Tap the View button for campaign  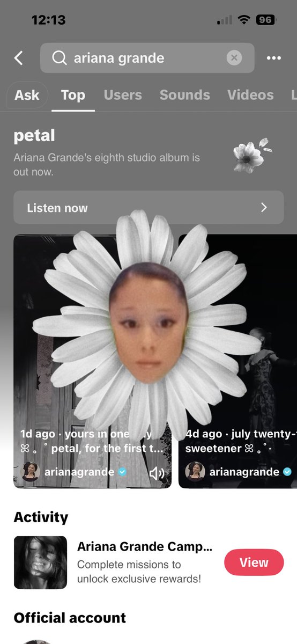coord(254,562)
